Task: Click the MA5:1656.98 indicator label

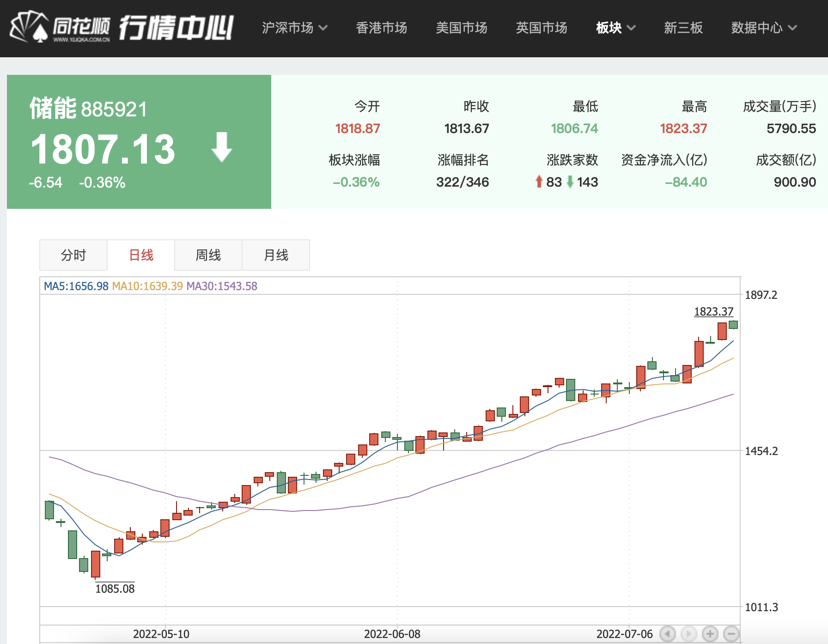Action: (76, 286)
